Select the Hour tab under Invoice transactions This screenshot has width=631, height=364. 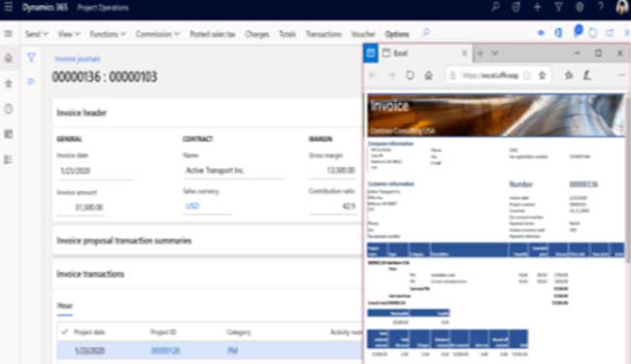65,306
